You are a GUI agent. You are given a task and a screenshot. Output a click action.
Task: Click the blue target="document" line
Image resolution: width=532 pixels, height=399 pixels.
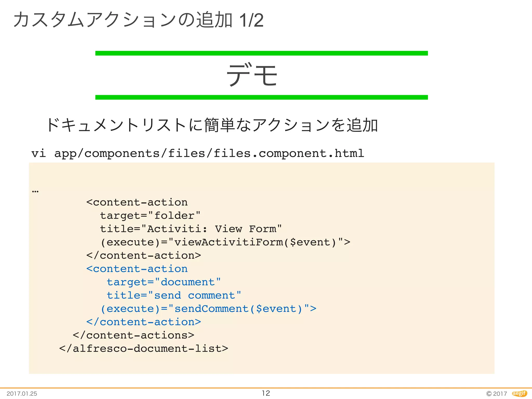[164, 282]
